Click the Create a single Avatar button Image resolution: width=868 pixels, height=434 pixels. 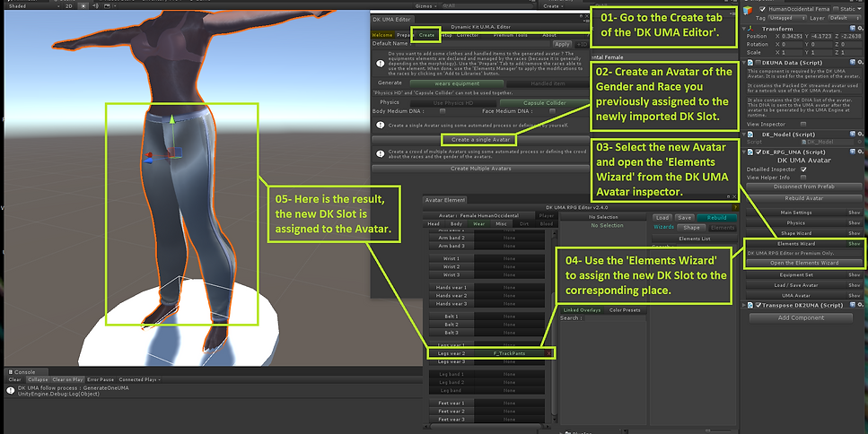(479, 140)
